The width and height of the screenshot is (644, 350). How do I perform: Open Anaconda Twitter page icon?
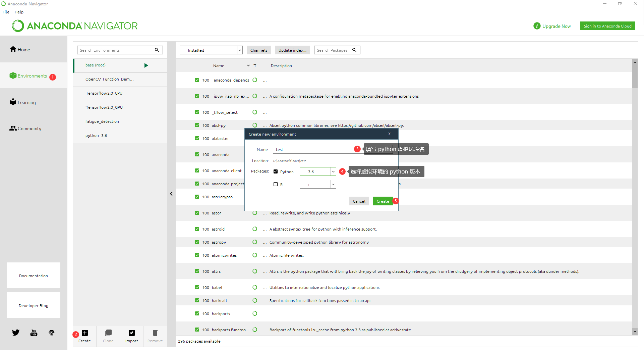(16, 333)
